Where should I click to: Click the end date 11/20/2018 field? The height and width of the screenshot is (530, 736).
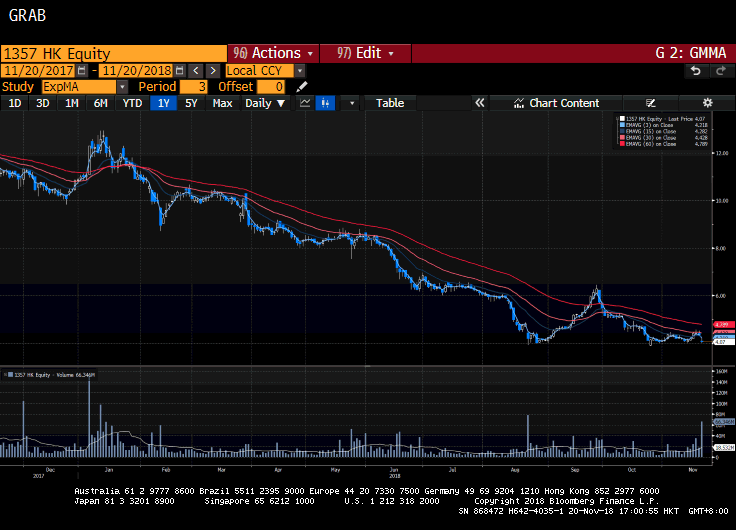[x=137, y=71]
